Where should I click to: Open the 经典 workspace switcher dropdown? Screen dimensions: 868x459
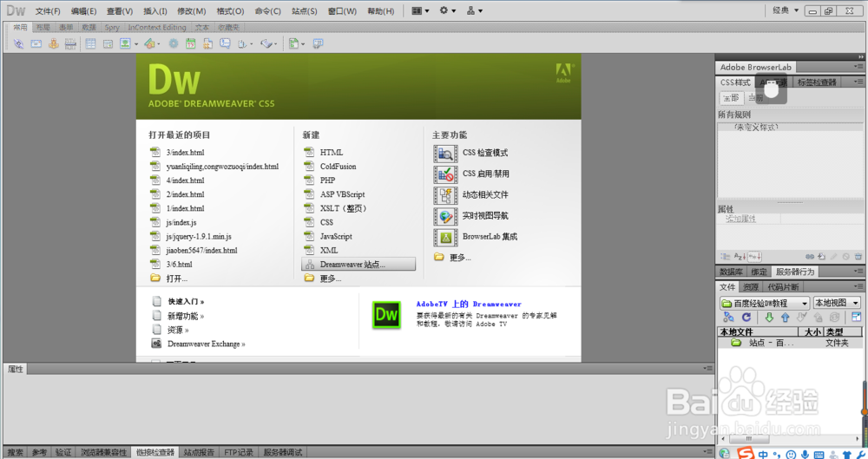click(x=786, y=10)
